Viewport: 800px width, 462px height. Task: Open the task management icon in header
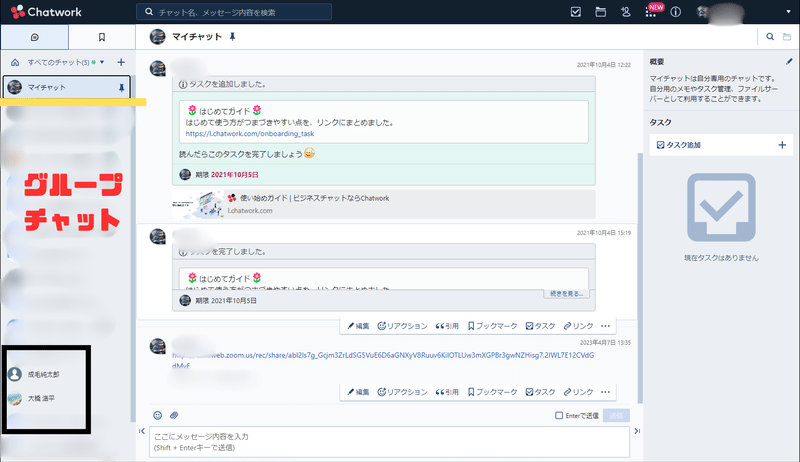click(576, 12)
